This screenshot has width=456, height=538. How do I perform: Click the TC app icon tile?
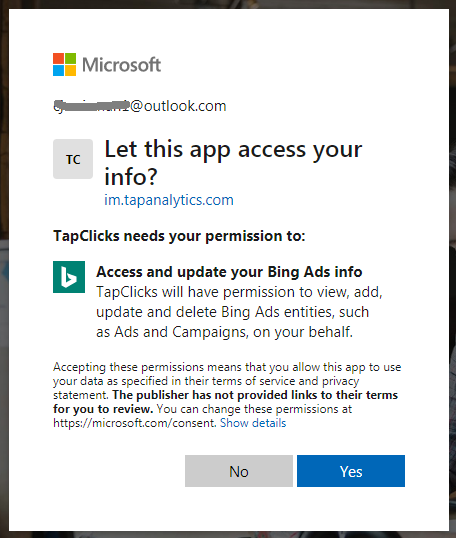73,159
